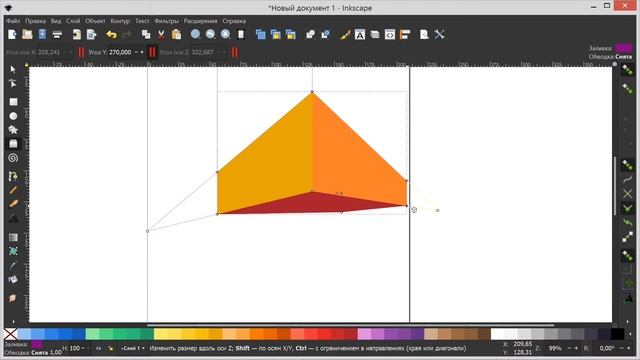The height and width of the screenshot is (360, 640).
Task: Pick the bright yellow palette swatch
Action: [x=160, y=334]
